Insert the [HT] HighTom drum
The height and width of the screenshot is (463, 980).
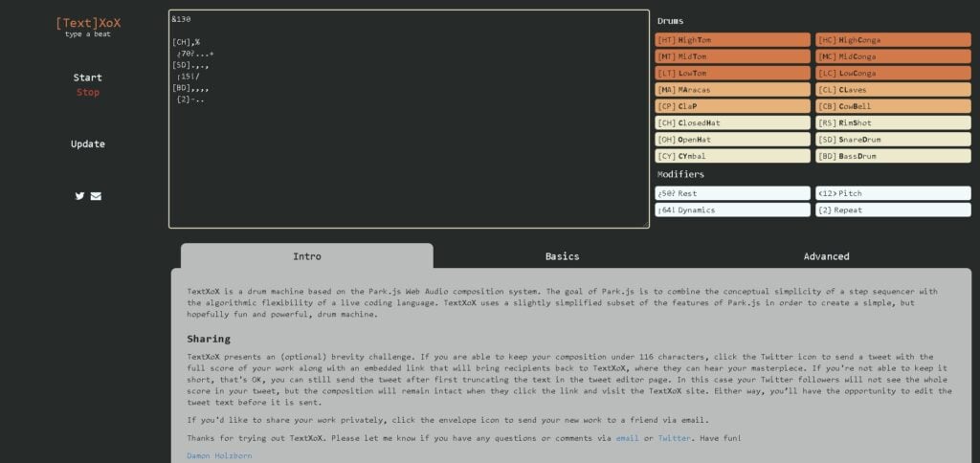732,40
